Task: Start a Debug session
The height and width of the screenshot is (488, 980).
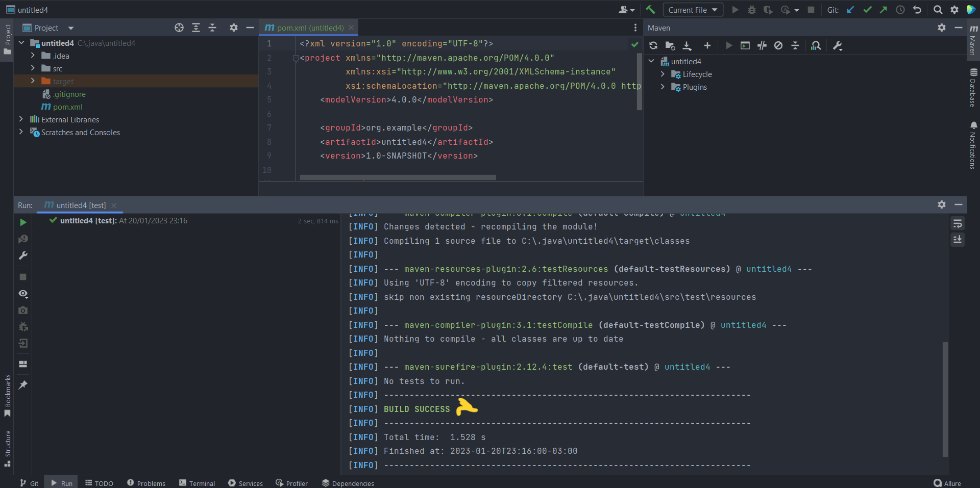Action: (751, 10)
